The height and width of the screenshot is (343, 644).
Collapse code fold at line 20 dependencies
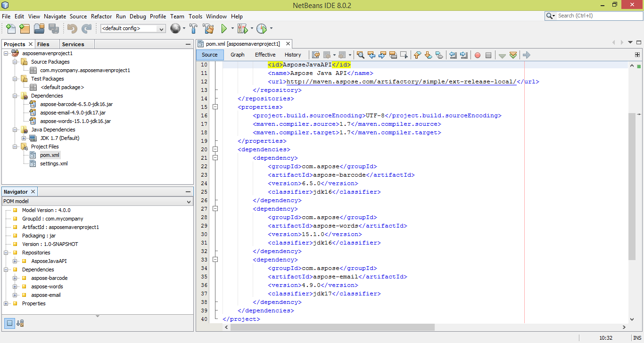tap(215, 149)
